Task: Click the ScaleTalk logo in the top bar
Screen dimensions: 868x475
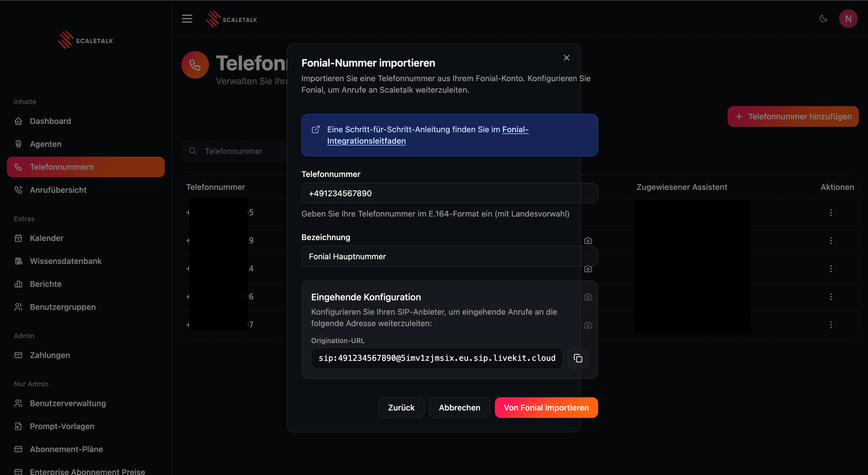Action: [231, 19]
